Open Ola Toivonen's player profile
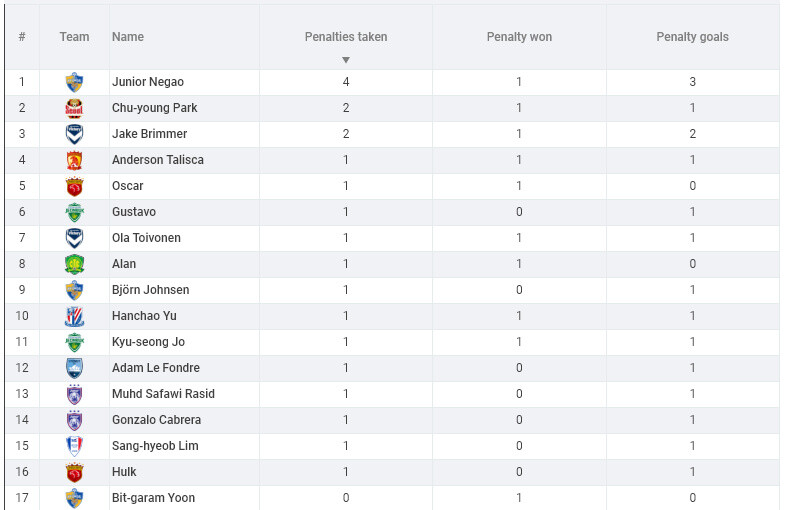The height and width of the screenshot is (510, 803). click(146, 238)
